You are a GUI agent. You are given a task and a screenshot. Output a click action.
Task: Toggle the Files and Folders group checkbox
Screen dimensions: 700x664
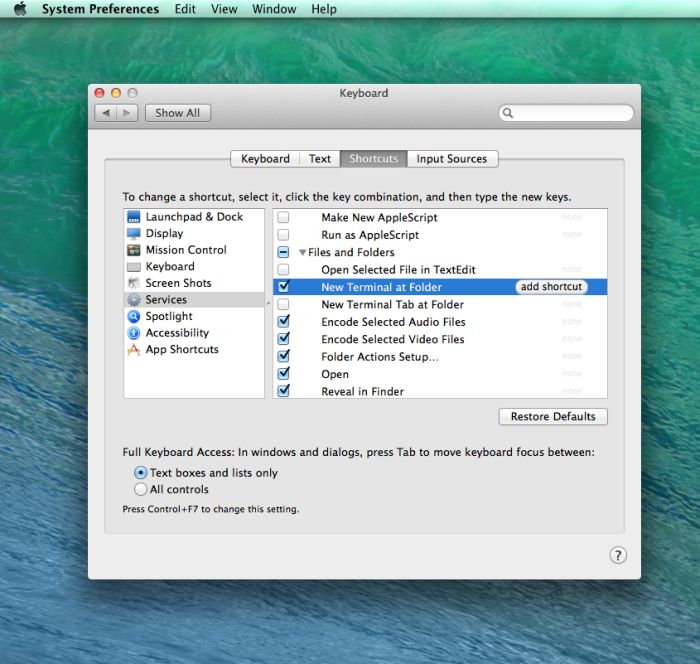(283, 252)
